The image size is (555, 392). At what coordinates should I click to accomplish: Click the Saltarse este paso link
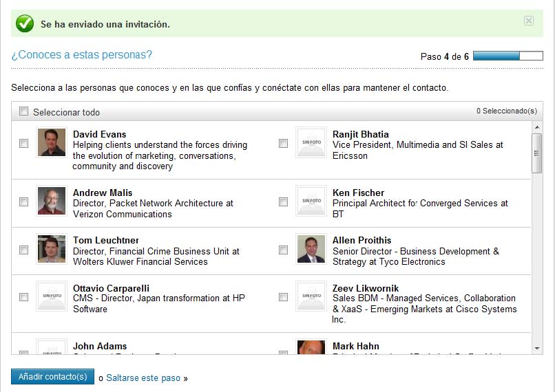pyautogui.click(x=143, y=378)
